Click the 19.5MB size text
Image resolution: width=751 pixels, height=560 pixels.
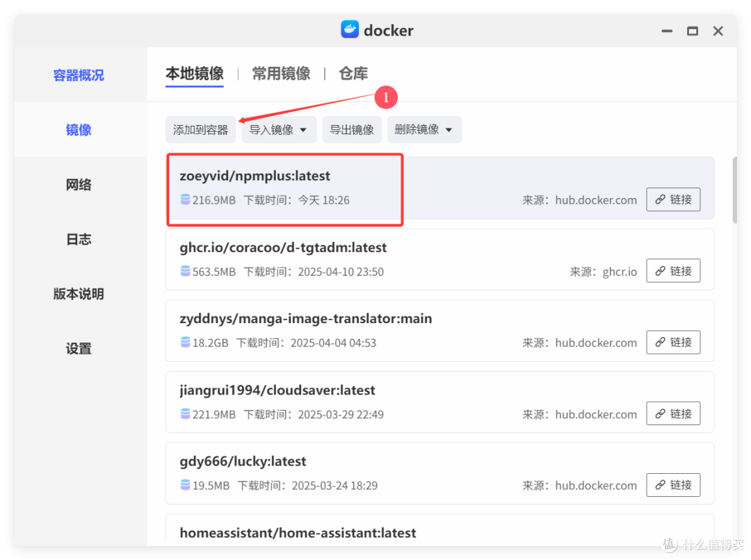[x=211, y=486]
